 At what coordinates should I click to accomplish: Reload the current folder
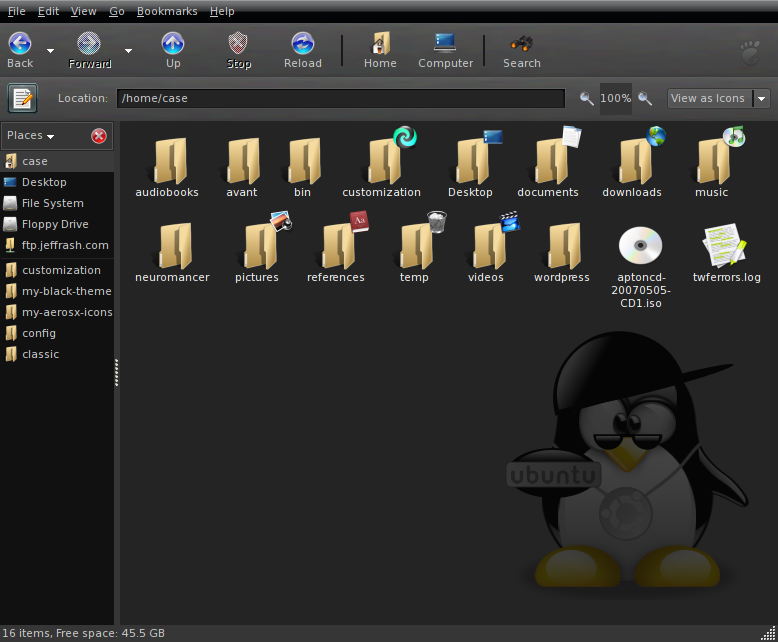303,50
